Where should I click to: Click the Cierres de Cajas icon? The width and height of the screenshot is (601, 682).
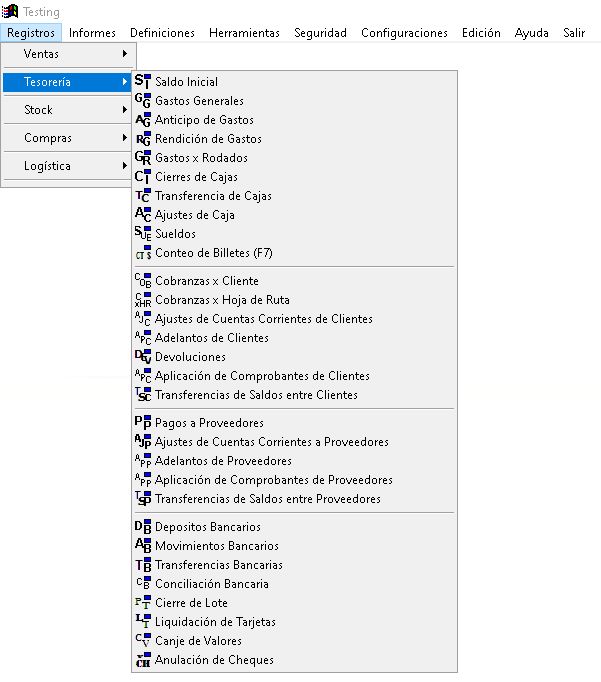[142, 177]
